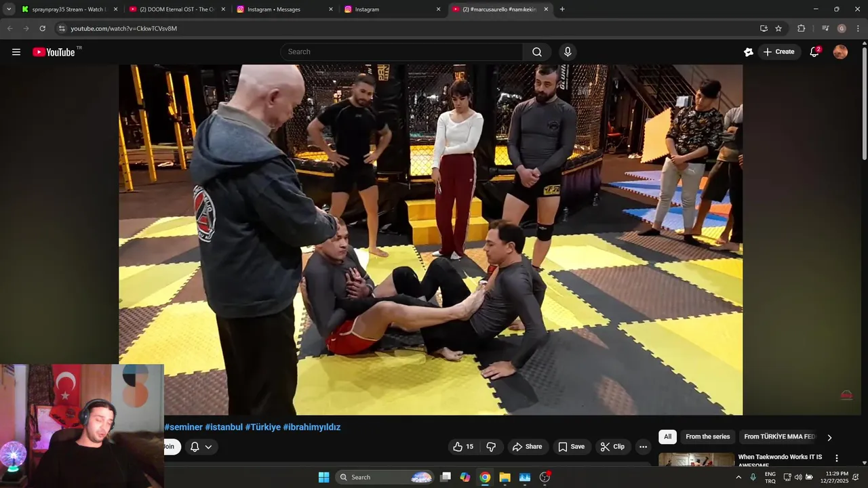This screenshot has width=868, height=488.
Task: Open more actions three-dot menu under video
Action: (643, 447)
